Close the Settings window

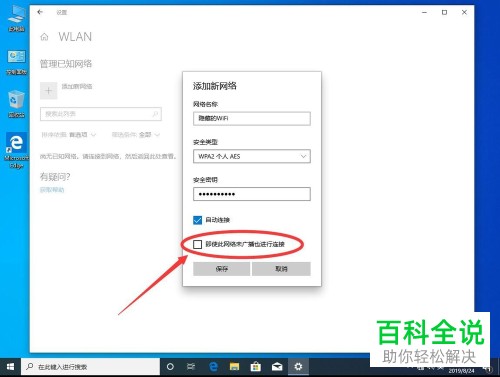464,12
